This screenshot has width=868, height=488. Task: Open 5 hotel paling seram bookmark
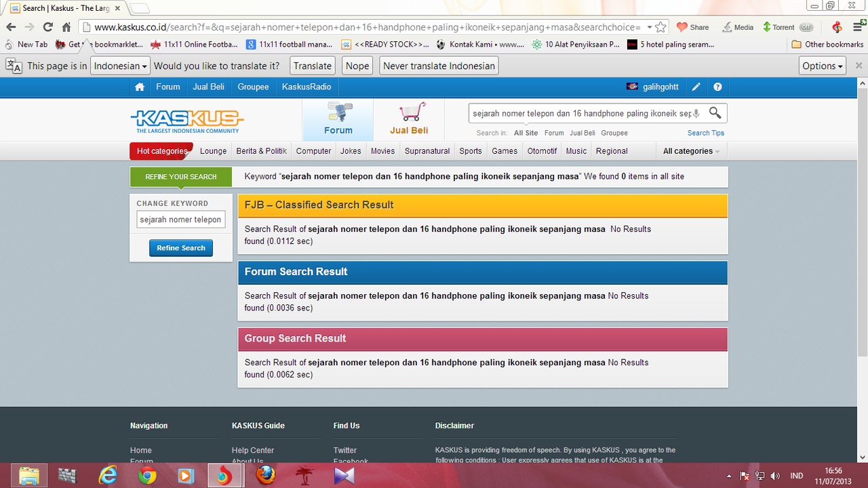coord(671,44)
